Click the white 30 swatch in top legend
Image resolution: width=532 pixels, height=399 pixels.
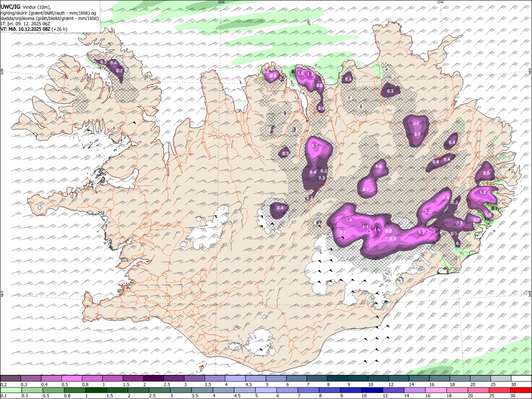tap(521, 379)
